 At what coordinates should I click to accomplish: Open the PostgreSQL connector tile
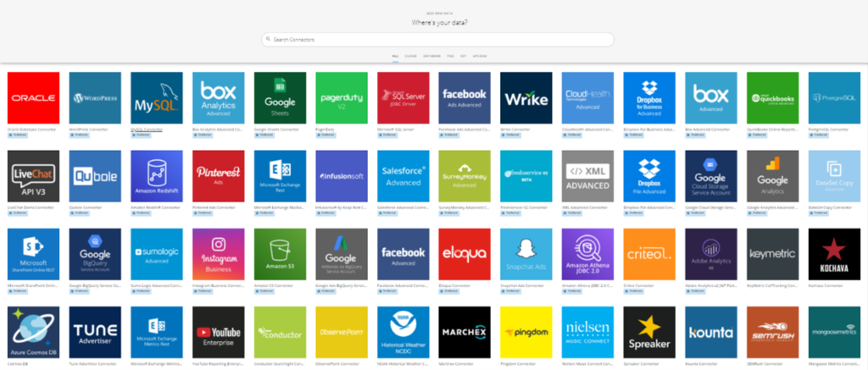point(834,98)
